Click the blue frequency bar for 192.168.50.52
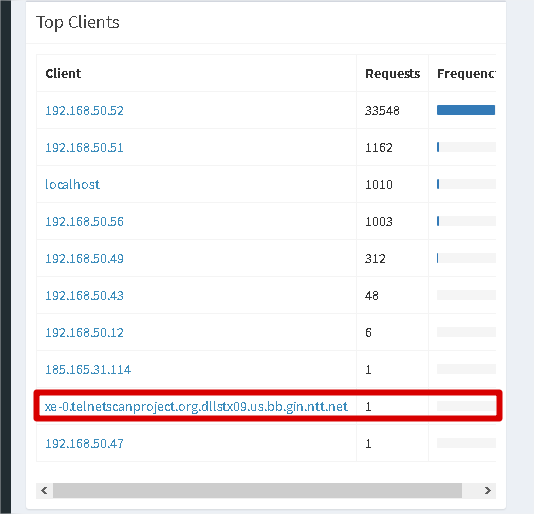The height and width of the screenshot is (514, 534). tap(466, 110)
